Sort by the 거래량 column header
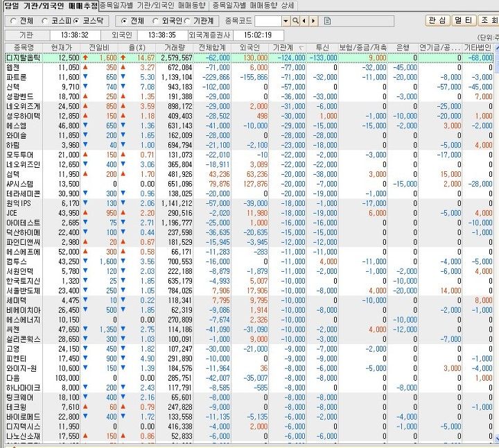 [175, 47]
